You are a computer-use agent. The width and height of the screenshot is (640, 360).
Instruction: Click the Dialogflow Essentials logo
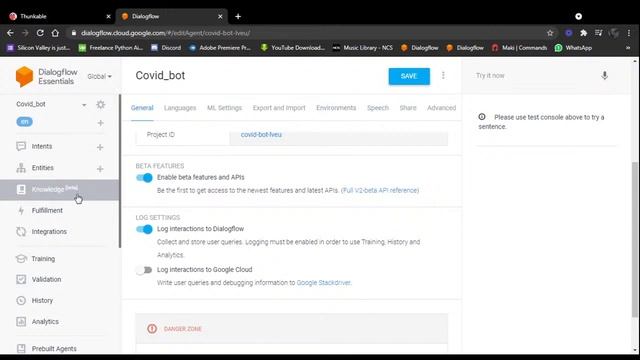pos(46,77)
